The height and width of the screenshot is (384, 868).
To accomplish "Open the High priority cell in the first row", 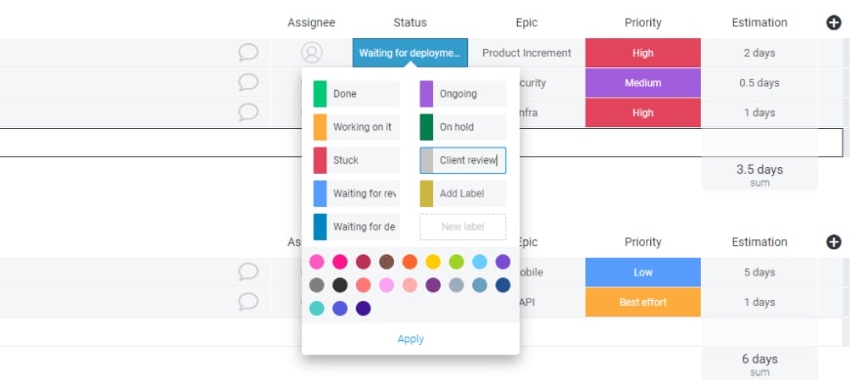I will click(x=643, y=53).
